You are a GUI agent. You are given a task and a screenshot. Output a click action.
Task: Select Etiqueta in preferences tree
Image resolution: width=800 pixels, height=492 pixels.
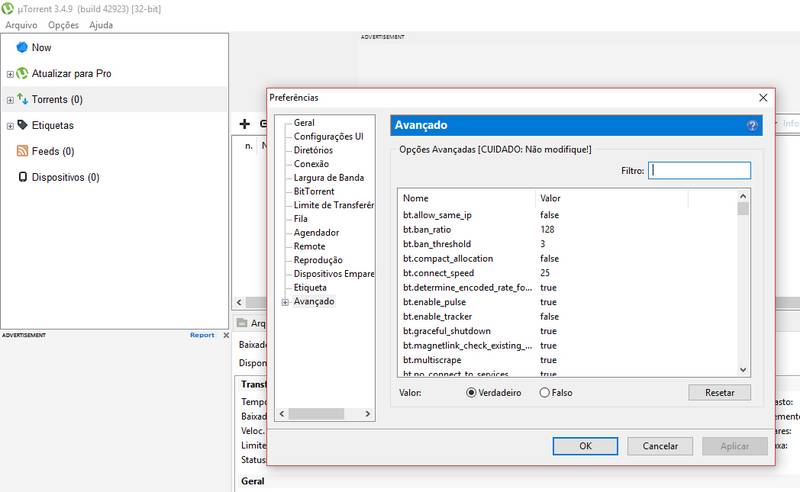[x=310, y=288]
